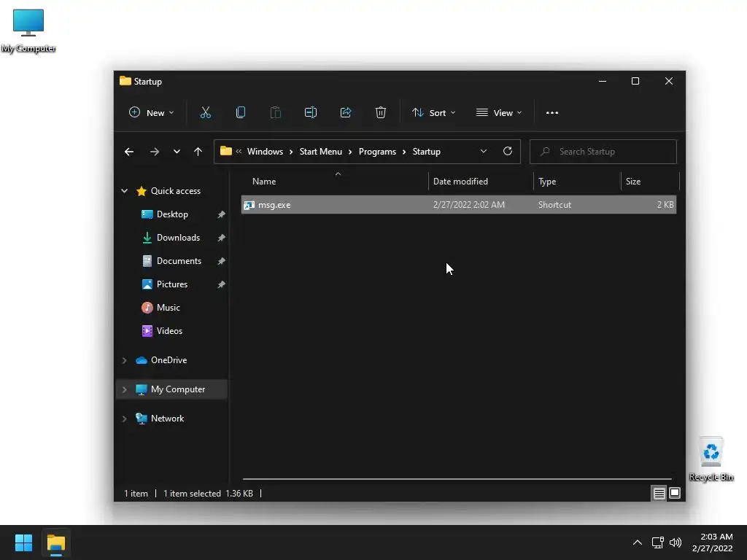Click the Cut scissors icon in toolbar
The height and width of the screenshot is (560, 747).
(205, 113)
